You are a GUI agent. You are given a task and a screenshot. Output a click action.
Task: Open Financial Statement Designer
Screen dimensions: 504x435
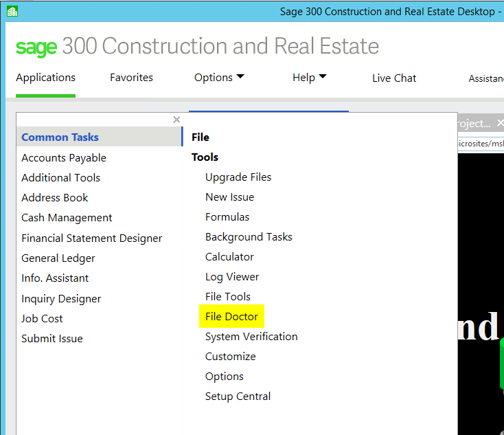point(91,238)
